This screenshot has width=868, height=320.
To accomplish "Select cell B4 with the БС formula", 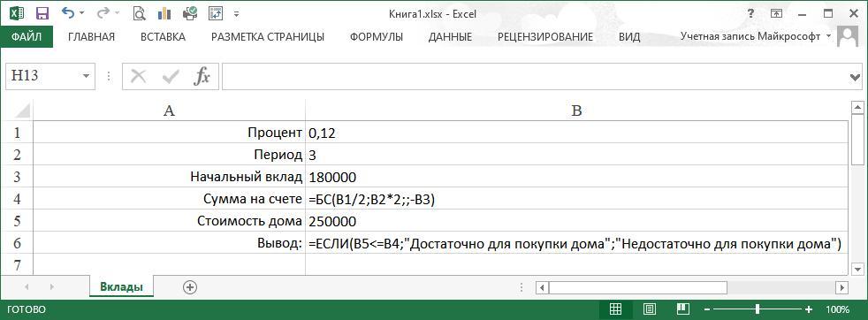I will pos(576,199).
